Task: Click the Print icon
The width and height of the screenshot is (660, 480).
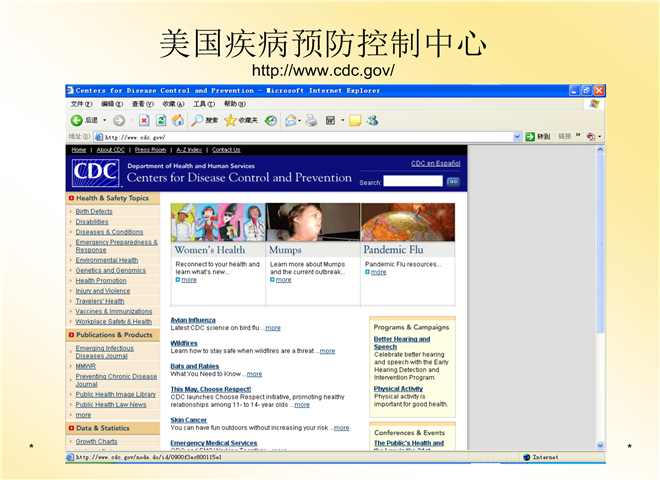Action: [x=311, y=121]
